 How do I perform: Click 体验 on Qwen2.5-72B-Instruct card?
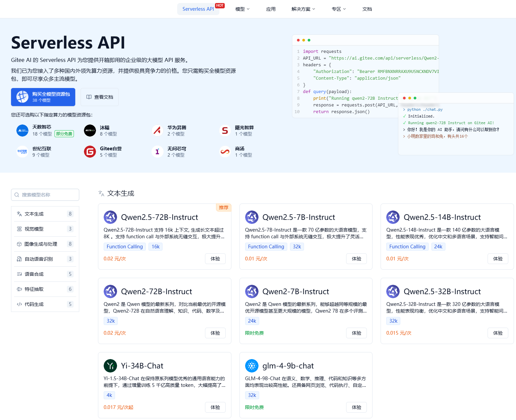(x=215, y=259)
